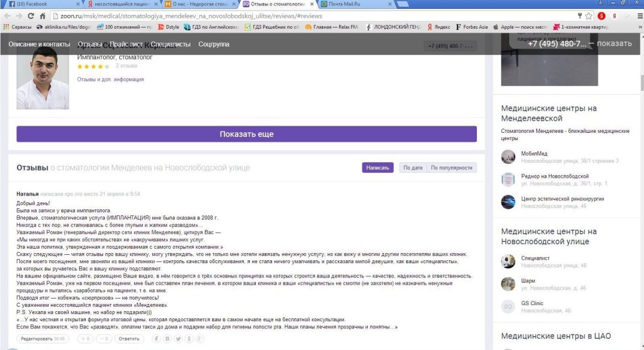Share the review on Facebook
This screenshot has width=644, height=350.
[156, 339]
